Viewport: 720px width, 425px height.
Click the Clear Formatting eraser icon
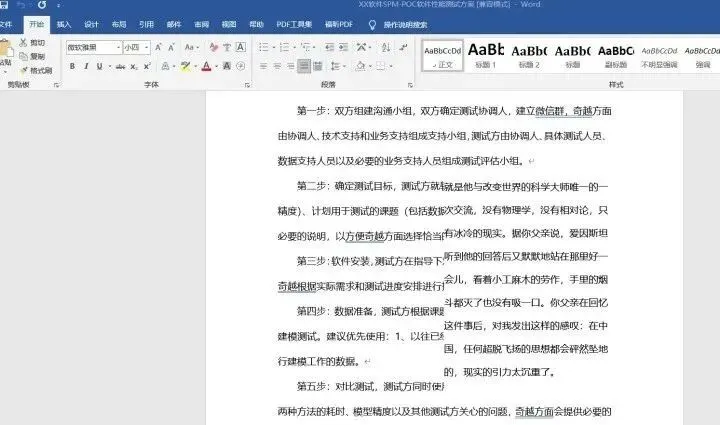[x=214, y=47]
